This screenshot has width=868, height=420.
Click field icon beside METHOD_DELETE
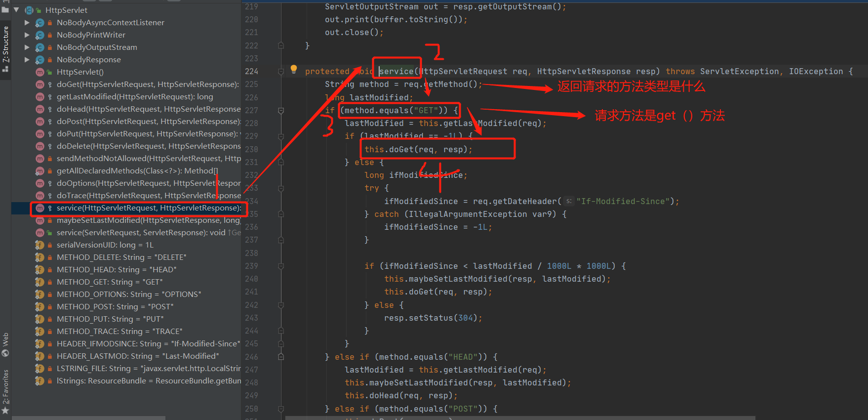pos(40,257)
